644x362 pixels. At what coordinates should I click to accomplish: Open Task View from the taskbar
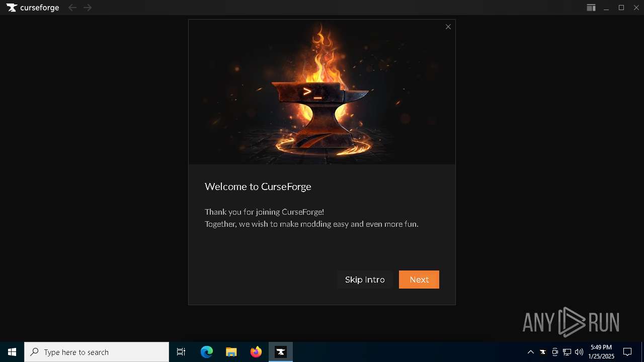click(x=181, y=352)
